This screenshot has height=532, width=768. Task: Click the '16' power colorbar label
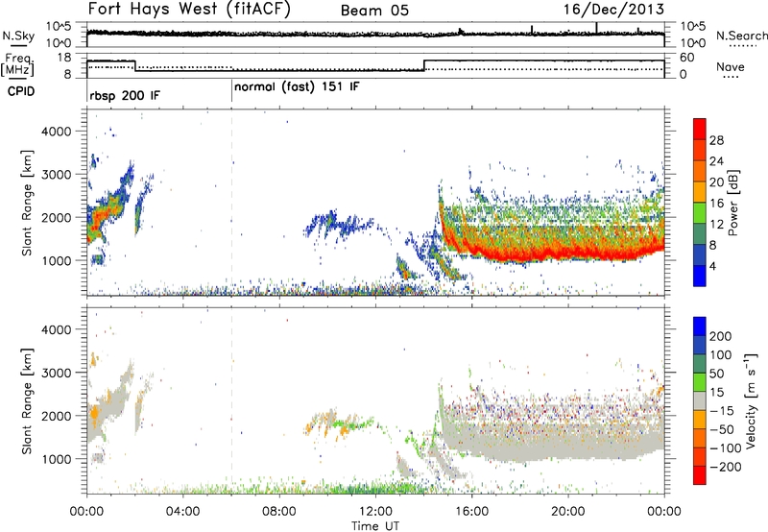(716, 204)
